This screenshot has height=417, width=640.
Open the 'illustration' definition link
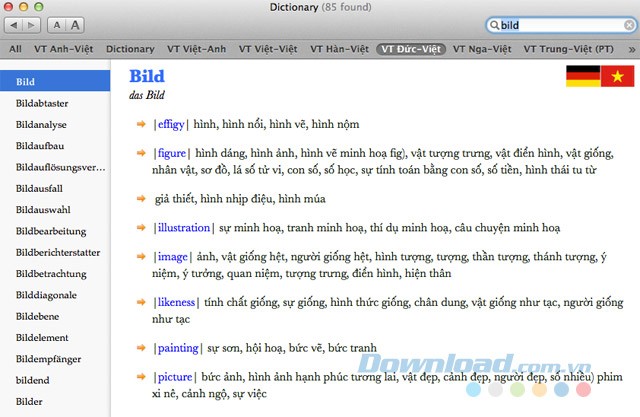tap(183, 228)
